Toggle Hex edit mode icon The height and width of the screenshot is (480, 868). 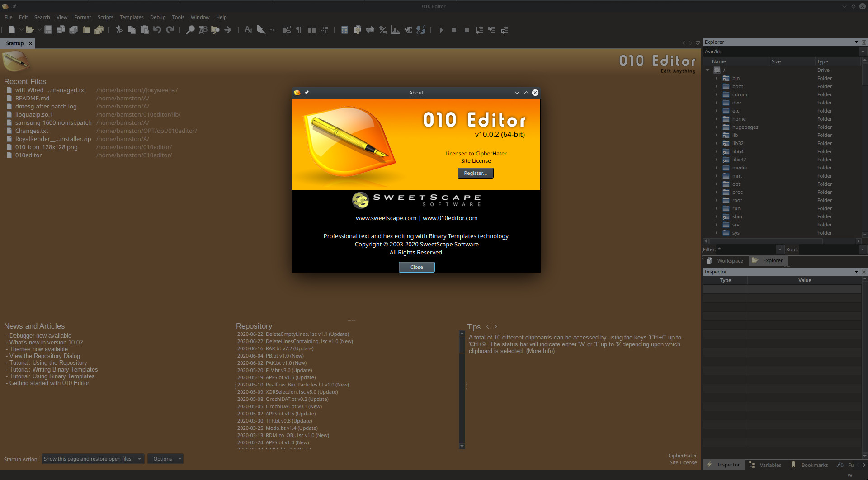click(274, 30)
